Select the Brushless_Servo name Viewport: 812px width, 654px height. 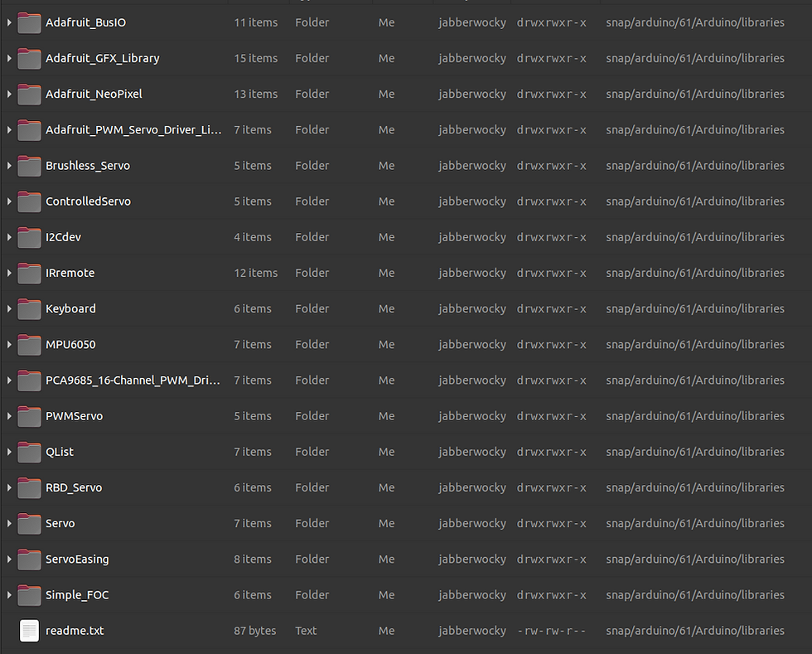coord(88,166)
